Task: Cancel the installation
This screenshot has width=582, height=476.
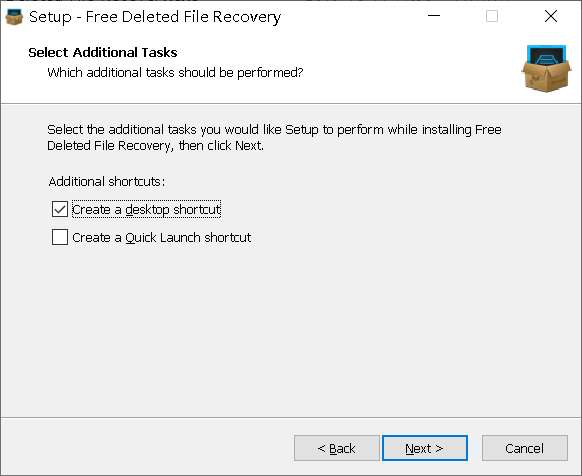Action: click(x=524, y=448)
